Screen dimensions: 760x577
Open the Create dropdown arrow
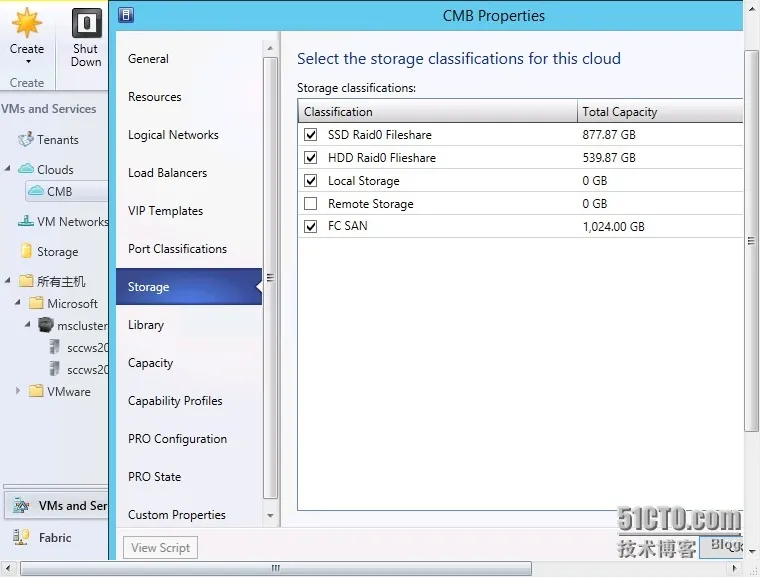tap(28, 62)
